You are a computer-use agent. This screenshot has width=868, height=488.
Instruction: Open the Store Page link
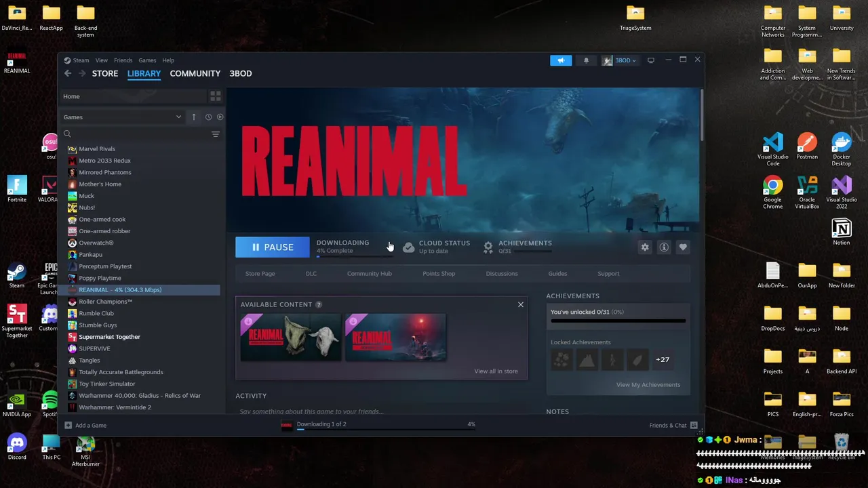click(260, 274)
